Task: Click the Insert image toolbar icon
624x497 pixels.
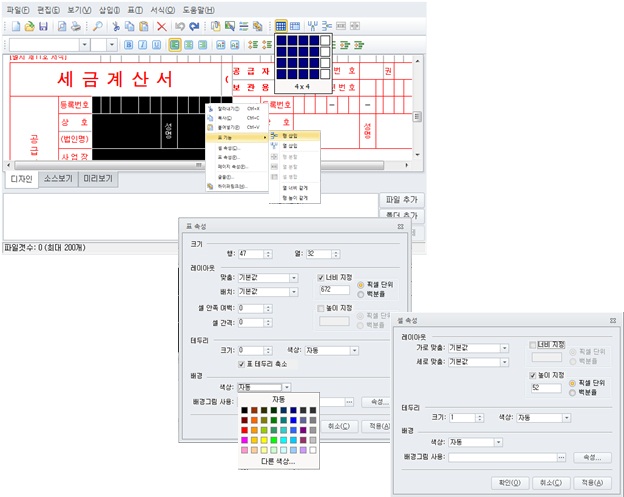Action: click(230, 26)
